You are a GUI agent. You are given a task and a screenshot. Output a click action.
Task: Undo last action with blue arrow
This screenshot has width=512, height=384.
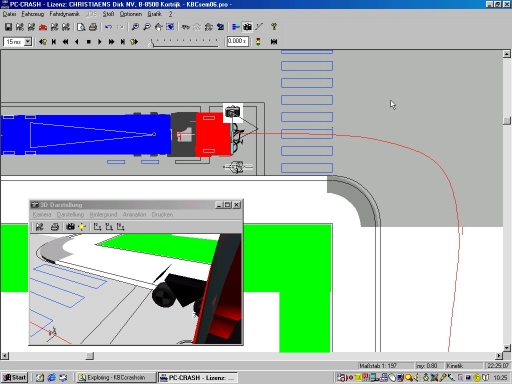point(108,27)
